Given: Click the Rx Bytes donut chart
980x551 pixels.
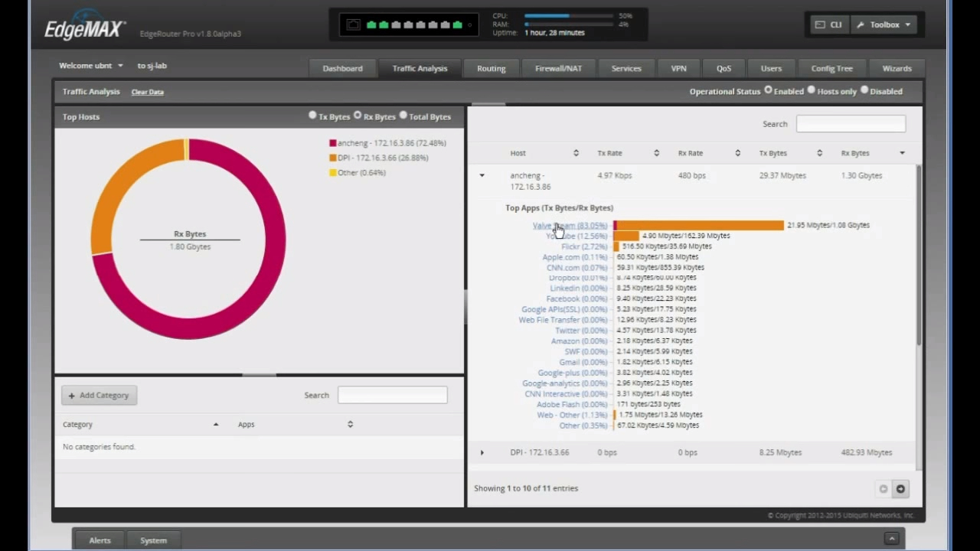Looking at the screenshot, I should [x=188, y=239].
